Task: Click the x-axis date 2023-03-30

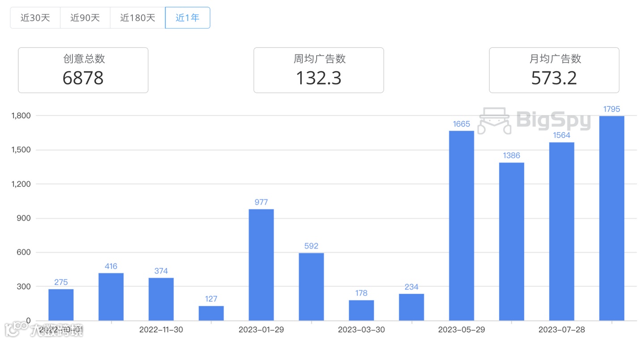Action: [x=361, y=330]
